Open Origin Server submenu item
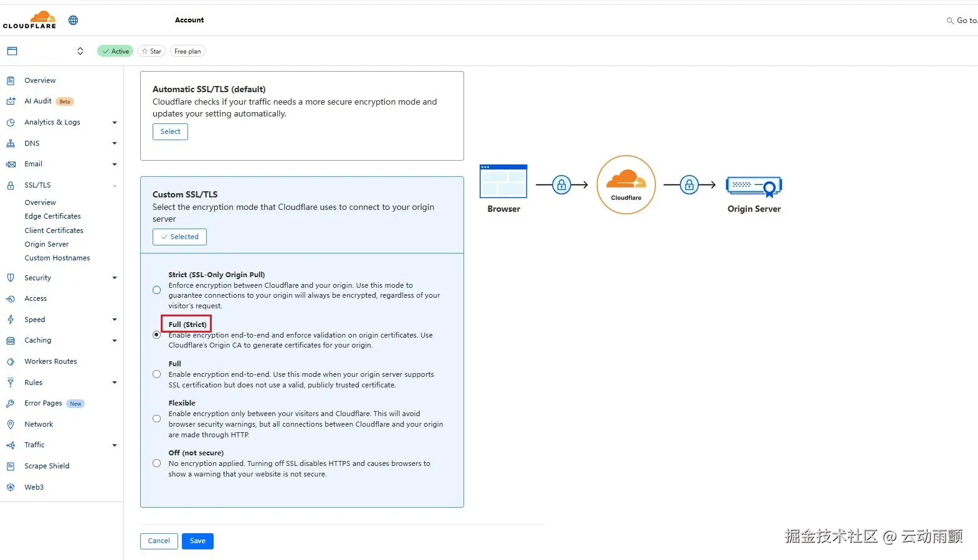This screenshot has width=978, height=560. [x=47, y=244]
